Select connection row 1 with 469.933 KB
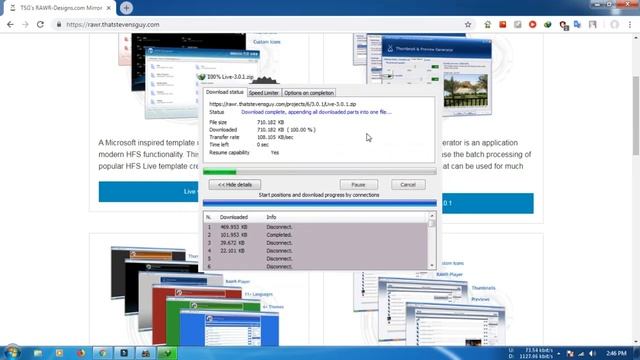Image resolution: width=640 pixels, height=360 pixels. (316, 227)
